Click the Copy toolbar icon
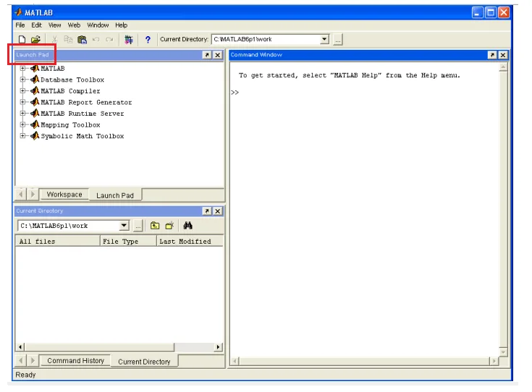 pyautogui.click(x=68, y=40)
